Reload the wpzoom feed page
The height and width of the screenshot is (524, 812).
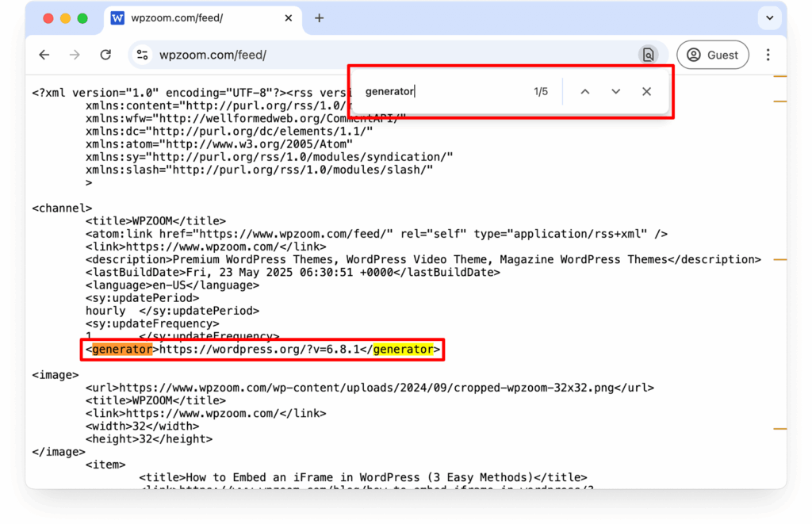pos(105,55)
